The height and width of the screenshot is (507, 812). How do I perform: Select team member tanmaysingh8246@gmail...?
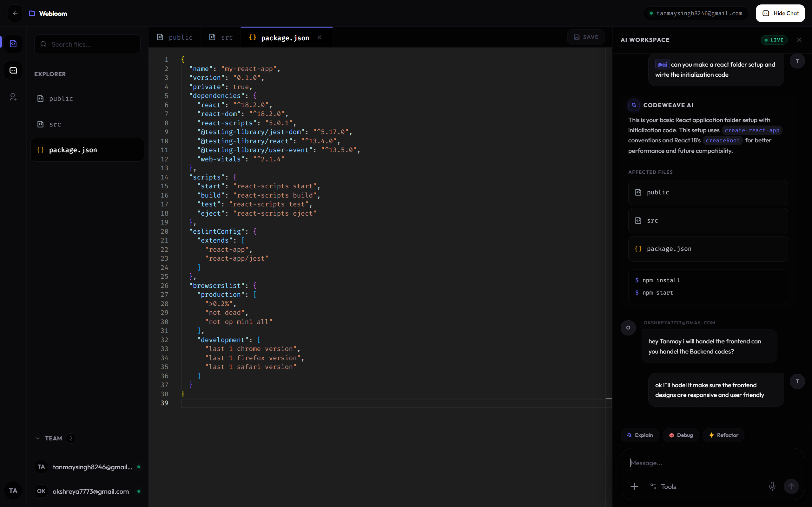pos(87,467)
